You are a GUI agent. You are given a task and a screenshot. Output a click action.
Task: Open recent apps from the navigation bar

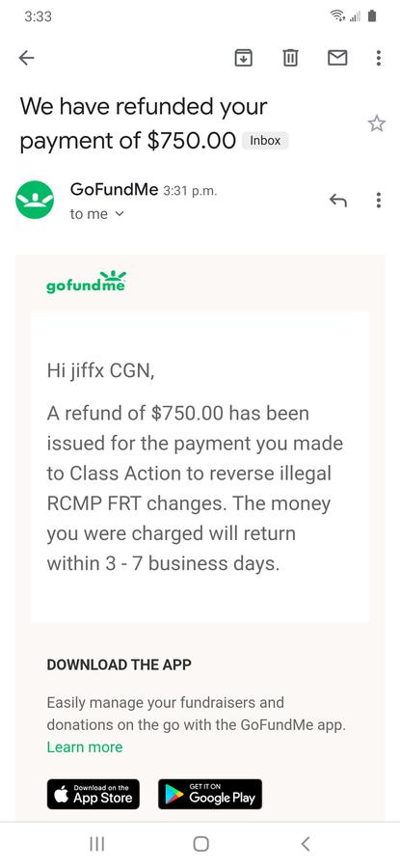point(96,844)
